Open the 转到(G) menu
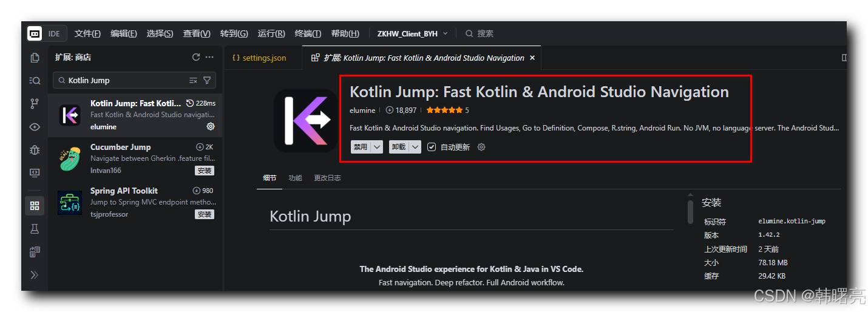Image resolution: width=868 pixels, height=312 pixels. (234, 33)
